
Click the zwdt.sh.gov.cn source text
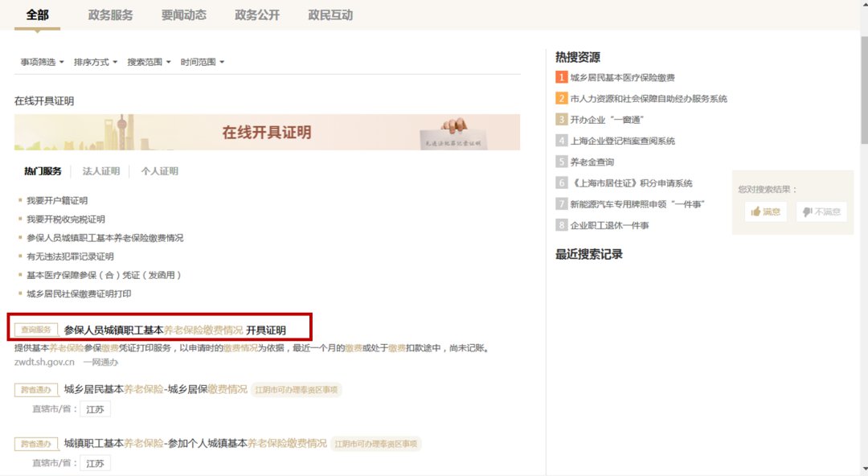click(x=44, y=362)
